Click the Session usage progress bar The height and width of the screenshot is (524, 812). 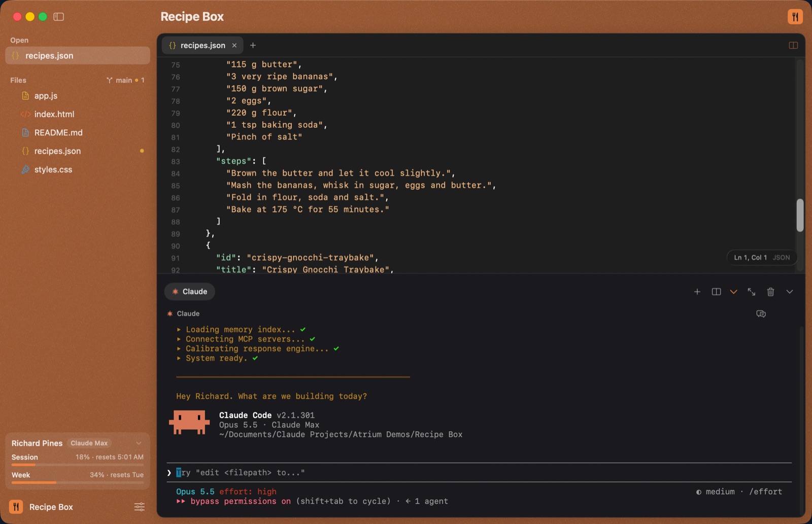[78, 465]
